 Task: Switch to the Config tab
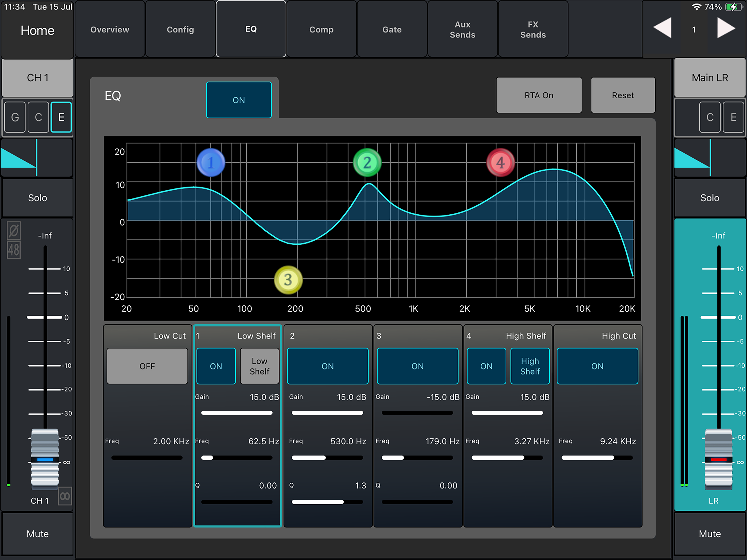(180, 29)
